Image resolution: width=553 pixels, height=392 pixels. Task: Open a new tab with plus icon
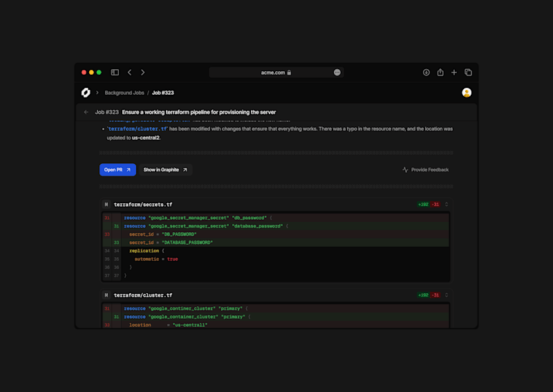point(454,73)
